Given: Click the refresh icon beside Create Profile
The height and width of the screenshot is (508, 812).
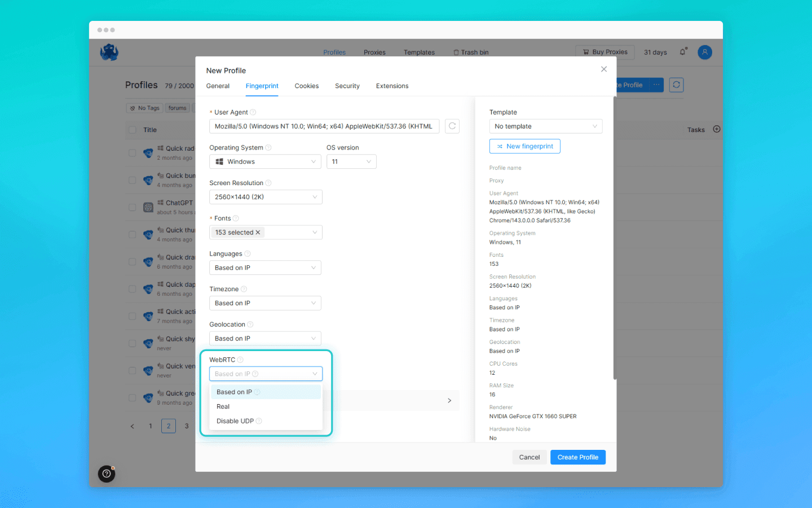Looking at the screenshot, I should coord(676,85).
